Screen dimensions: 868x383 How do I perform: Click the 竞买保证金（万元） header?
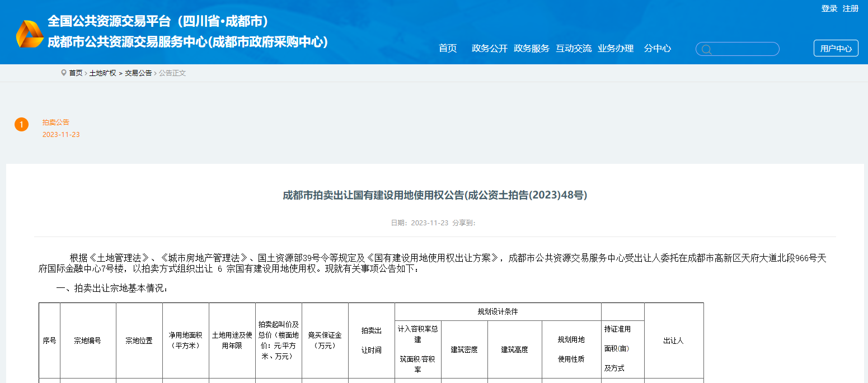[325, 341]
